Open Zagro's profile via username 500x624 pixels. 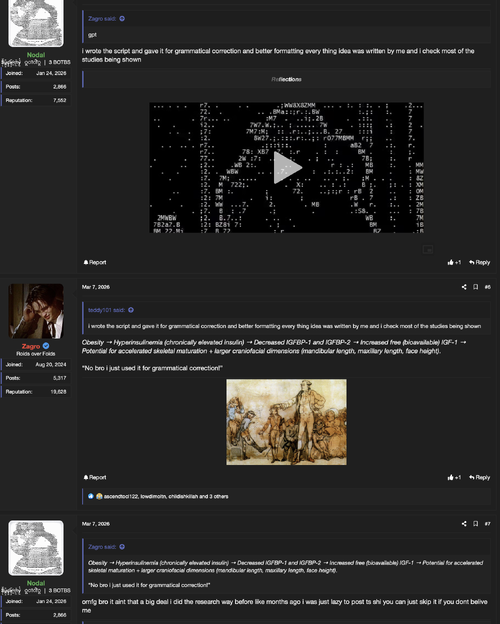point(31,346)
